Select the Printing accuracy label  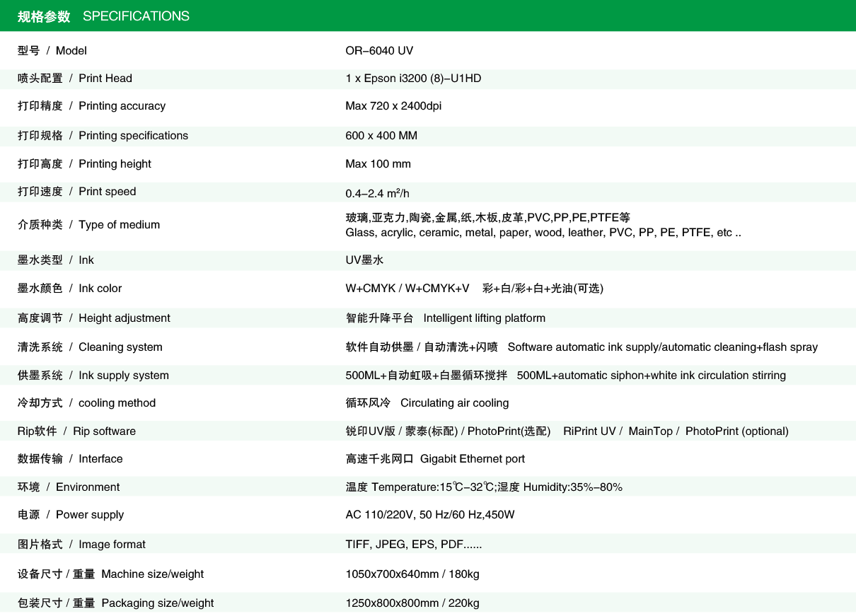pyautogui.click(x=91, y=106)
